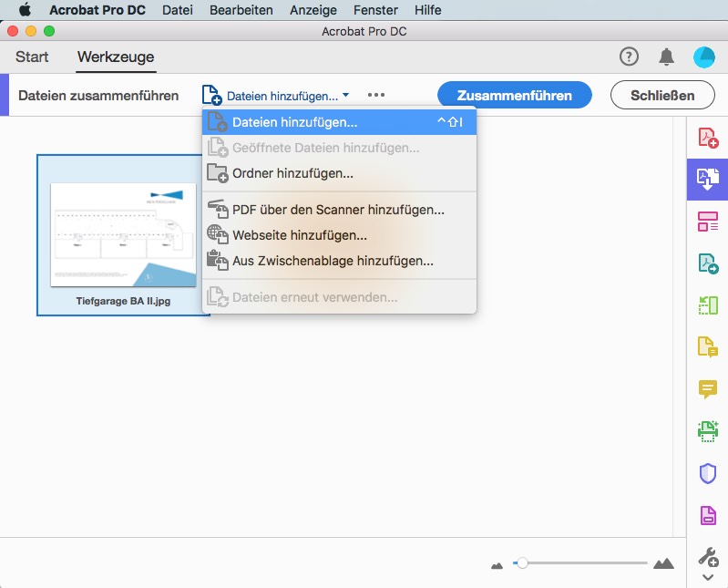
Task: Open the Bearbeiten menu
Action: [241, 10]
